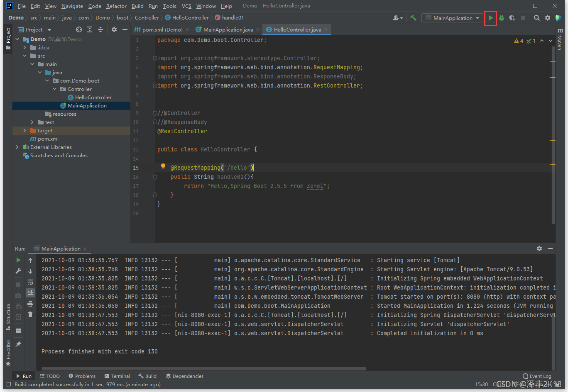Close the MainApplication run tab
This screenshot has width=568, height=392.
coord(85,249)
